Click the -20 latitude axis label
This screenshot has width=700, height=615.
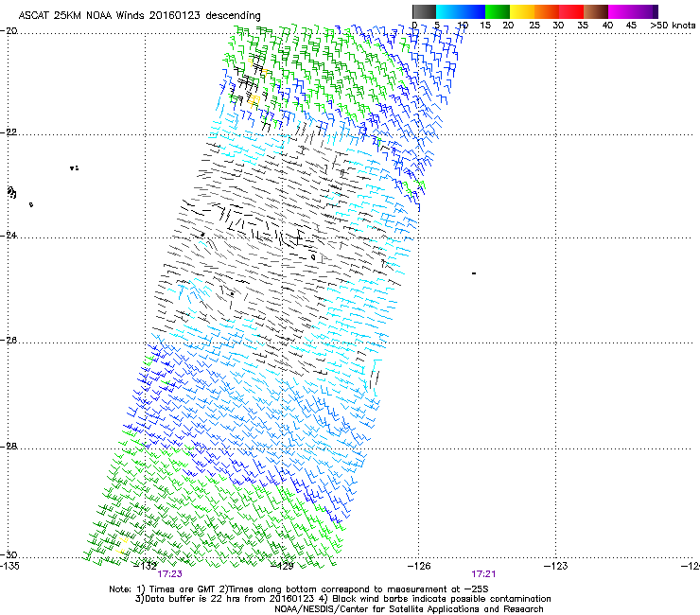coord(9,31)
